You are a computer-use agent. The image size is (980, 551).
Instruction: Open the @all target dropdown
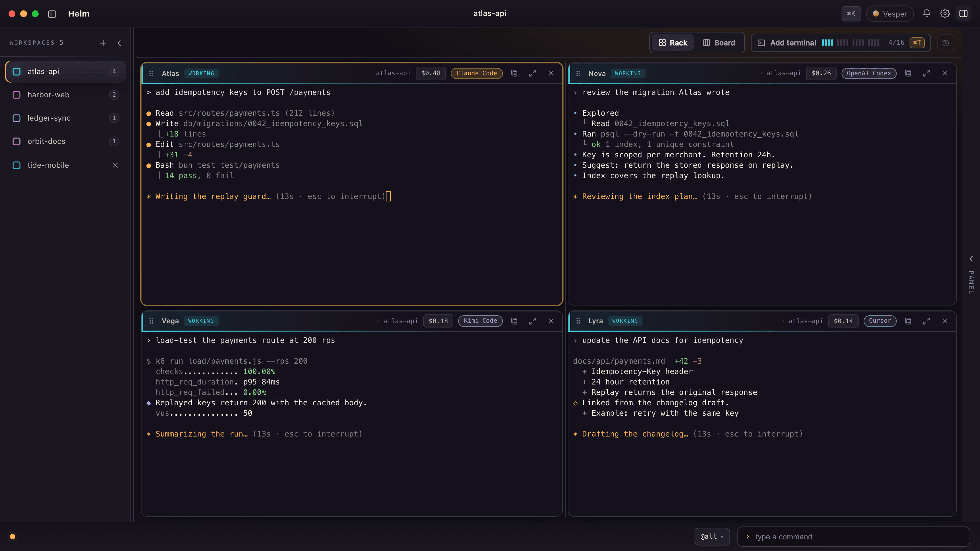click(712, 537)
